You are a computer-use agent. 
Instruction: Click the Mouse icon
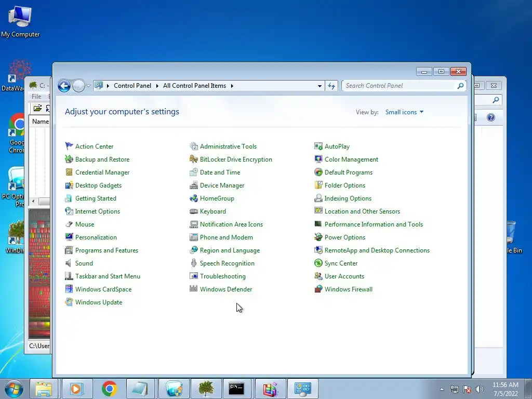pos(69,224)
